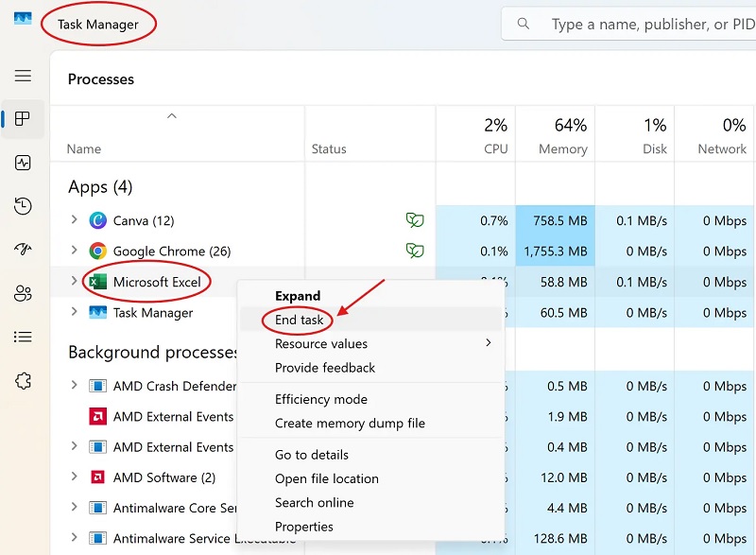This screenshot has width=756, height=555.
Task: Sort by the Memory column header
Action: coord(555,134)
